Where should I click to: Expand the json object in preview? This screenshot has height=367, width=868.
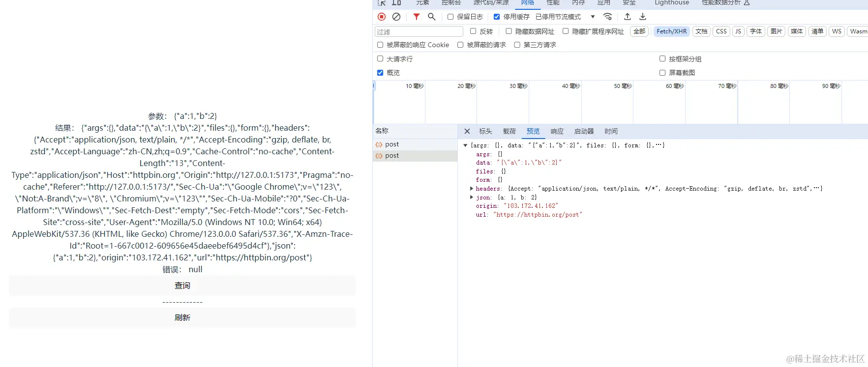click(472, 198)
